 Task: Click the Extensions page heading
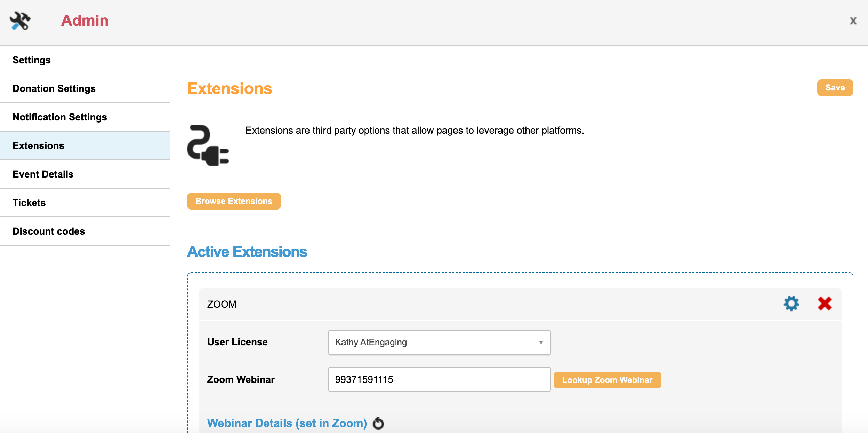(230, 88)
